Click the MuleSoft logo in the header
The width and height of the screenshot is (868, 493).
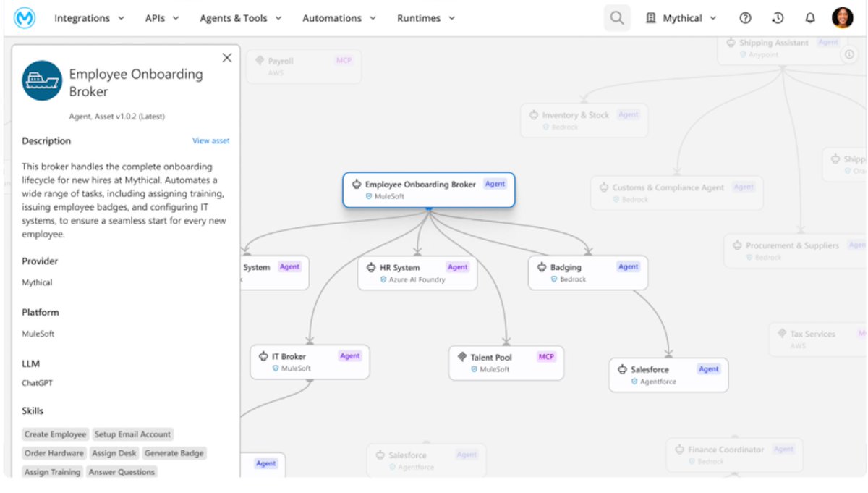point(25,18)
